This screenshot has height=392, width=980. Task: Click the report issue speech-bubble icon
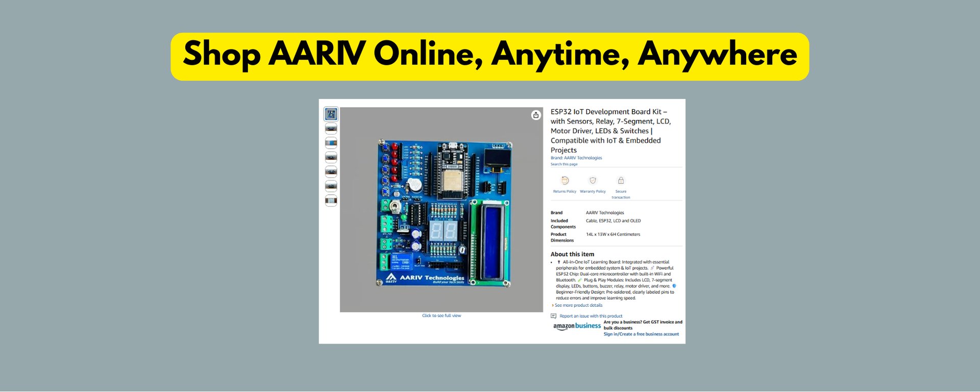click(x=553, y=316)
